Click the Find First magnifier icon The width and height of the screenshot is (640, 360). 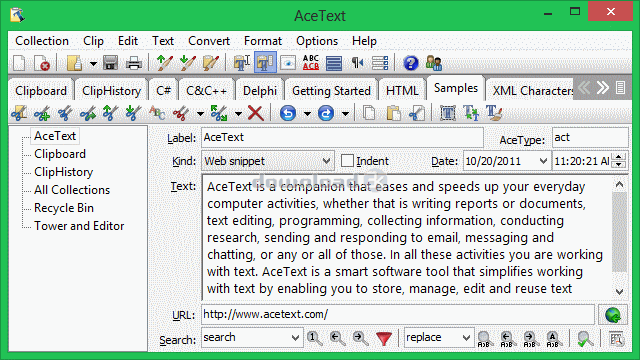pos(315,338)
